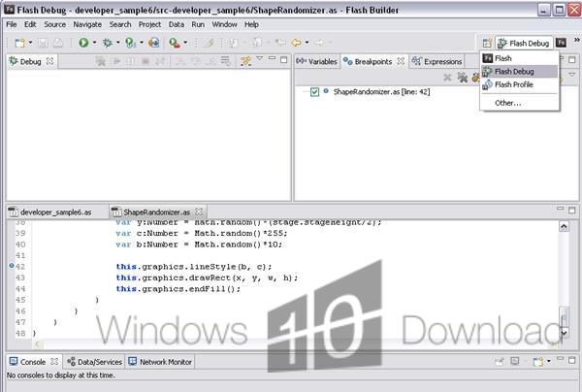Choose Flash Profile in the perspective menu
This screenshot has width=582, height=392.
pos(520,84)
